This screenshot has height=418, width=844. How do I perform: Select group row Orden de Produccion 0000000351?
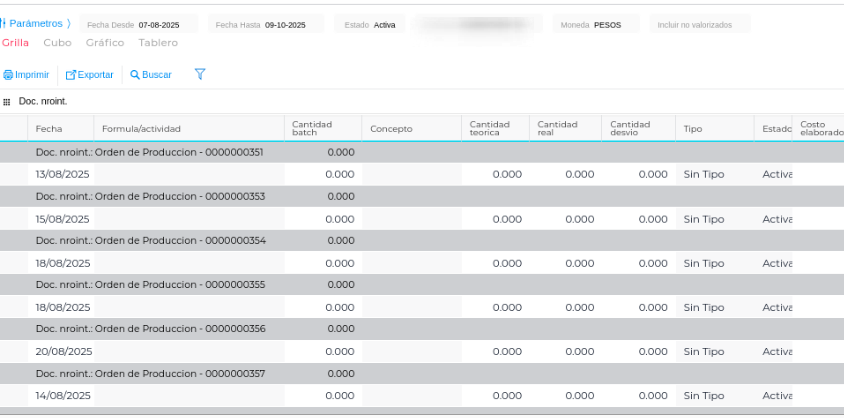[150, 153]
